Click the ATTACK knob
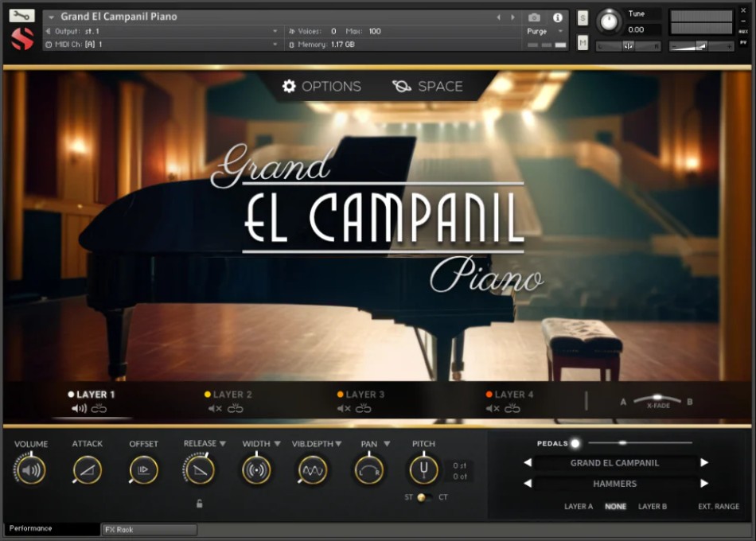 pos(88,470)
